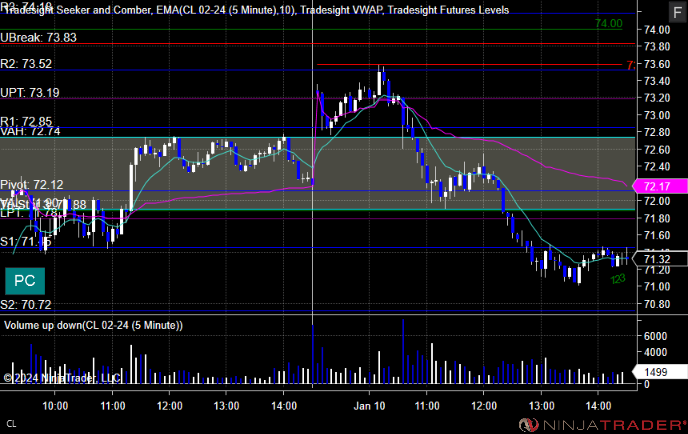688x434 pixels.
Task: Click the 74.00 price axis label
Action: click(657, 30)
